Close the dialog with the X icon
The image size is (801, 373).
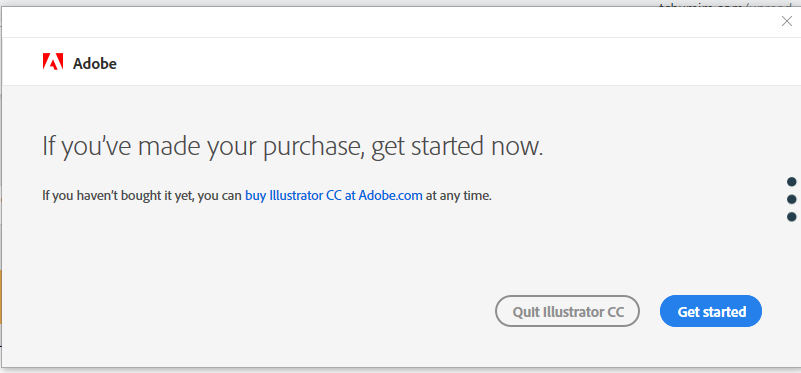787,21
